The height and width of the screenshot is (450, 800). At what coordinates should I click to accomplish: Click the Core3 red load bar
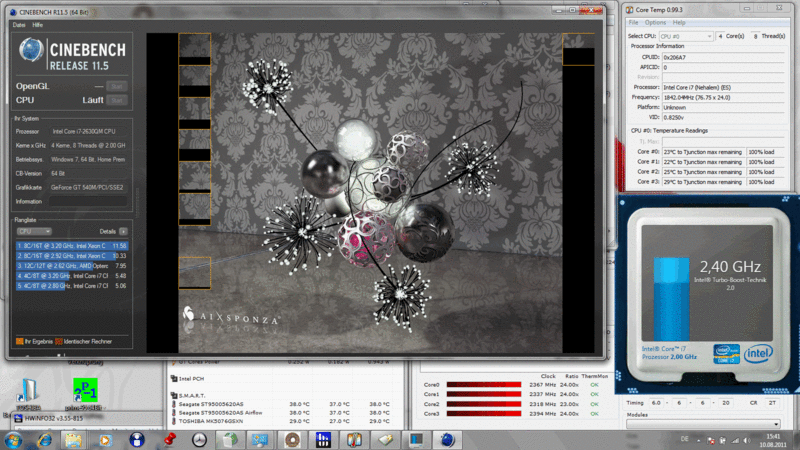coord(484,414)
